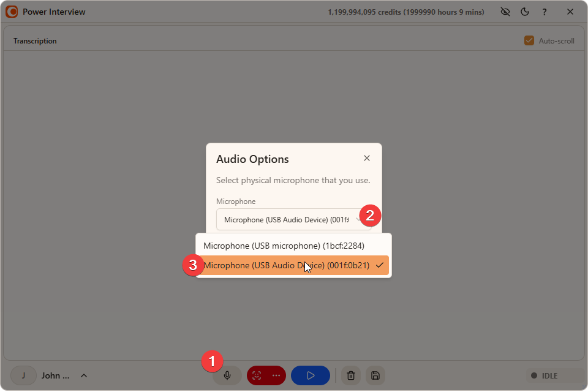The height and width of the screenshot is (392, 588).
Task: Open the three-dots more options
Action: (x=276, y=375)
